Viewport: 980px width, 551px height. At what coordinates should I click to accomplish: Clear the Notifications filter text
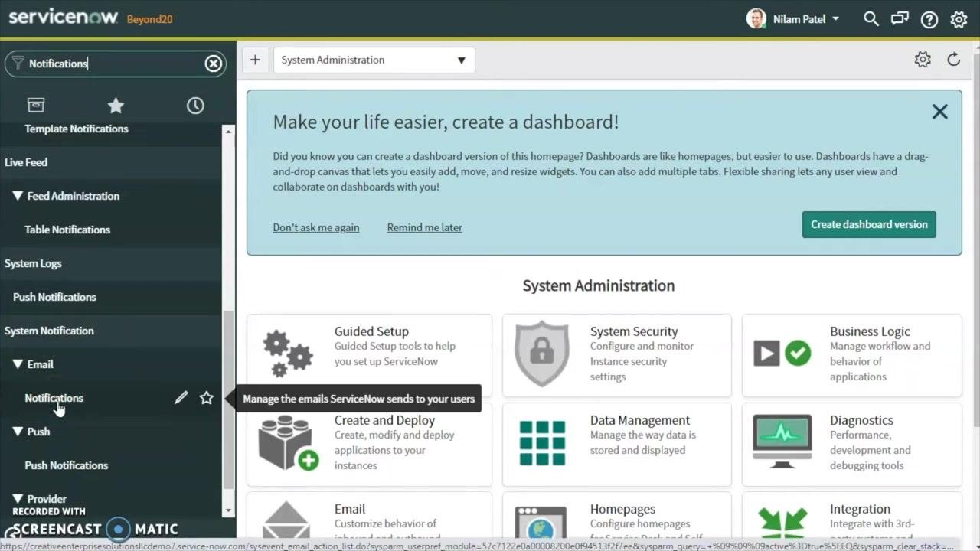tap(214, 64)
